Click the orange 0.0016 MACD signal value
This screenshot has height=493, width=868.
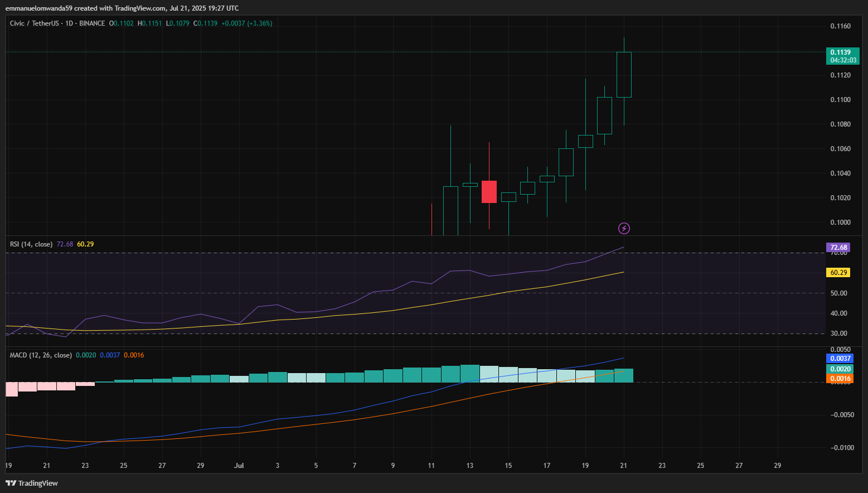[840, 378]
